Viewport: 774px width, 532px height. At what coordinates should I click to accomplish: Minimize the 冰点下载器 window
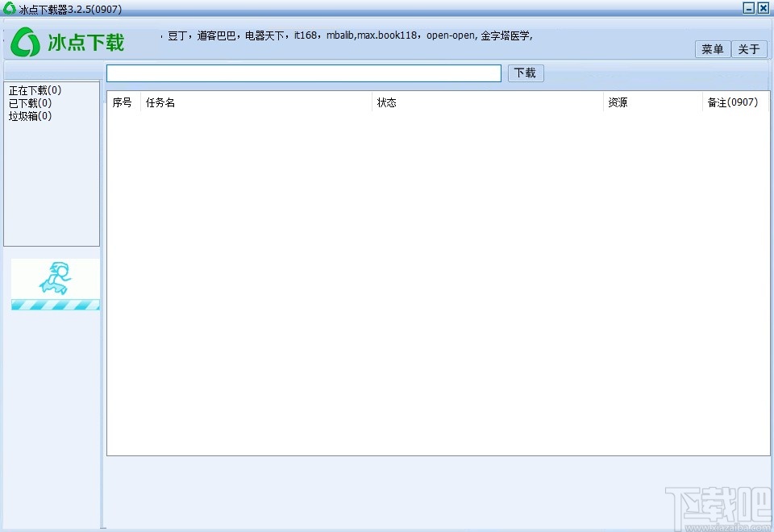pos(749,8)
